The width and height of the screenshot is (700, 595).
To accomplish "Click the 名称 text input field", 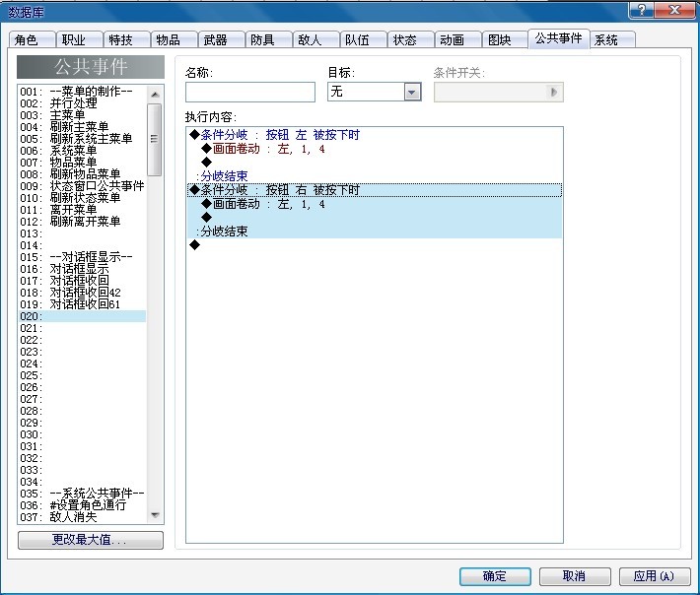I will pos(250,93).
